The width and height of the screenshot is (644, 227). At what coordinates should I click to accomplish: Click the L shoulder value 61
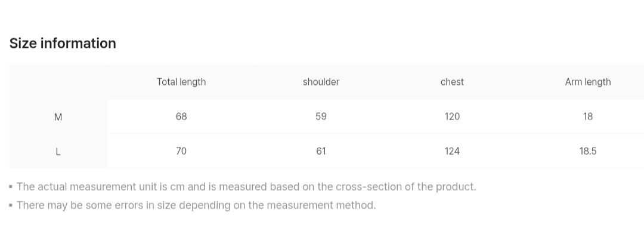pyautogui.click(x=321, y=151)
